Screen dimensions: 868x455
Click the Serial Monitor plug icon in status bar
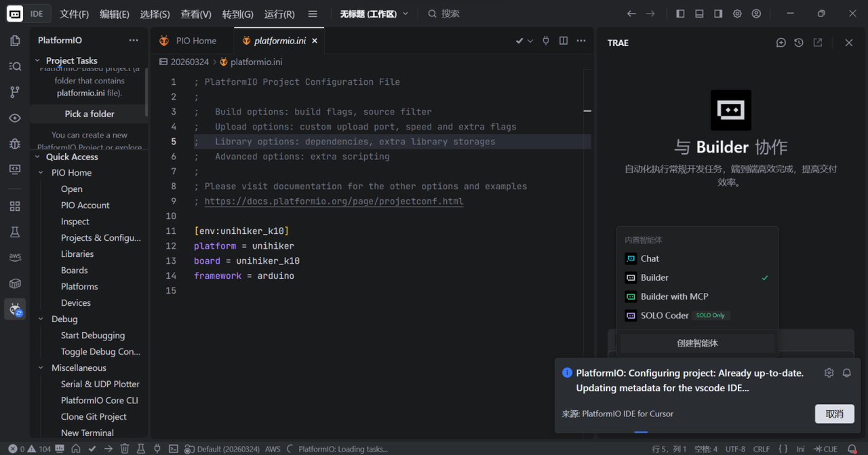[157, 449]
